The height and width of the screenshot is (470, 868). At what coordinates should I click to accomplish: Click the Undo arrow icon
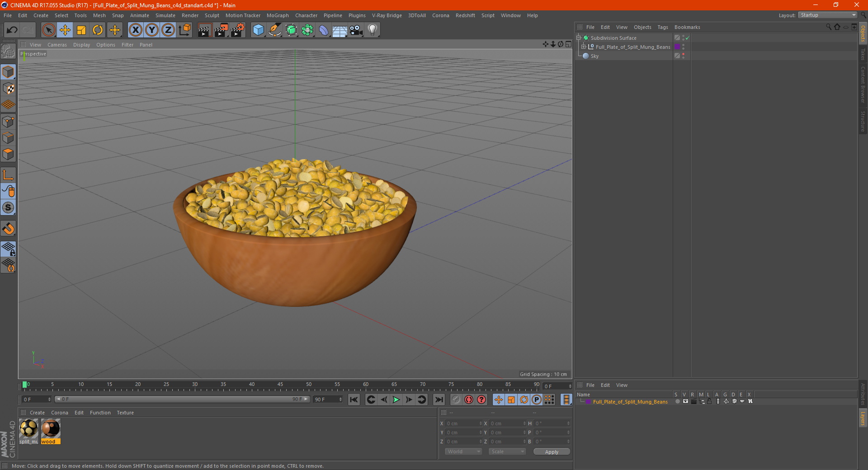[x=12, y=30]
